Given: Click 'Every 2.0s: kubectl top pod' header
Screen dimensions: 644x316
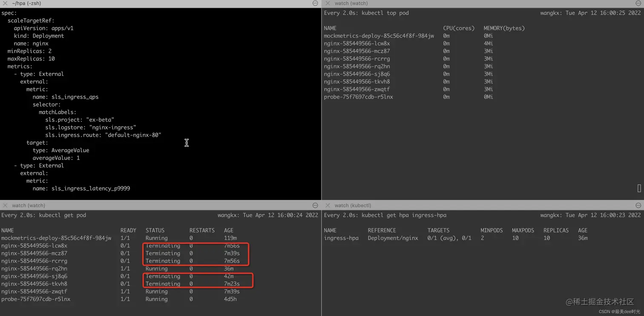Looking at the screenshot, I should [x=366, y=13].
